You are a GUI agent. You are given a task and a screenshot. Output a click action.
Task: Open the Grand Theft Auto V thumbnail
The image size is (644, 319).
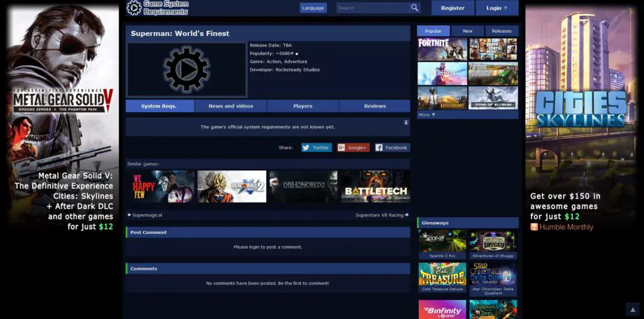point(493,49)
